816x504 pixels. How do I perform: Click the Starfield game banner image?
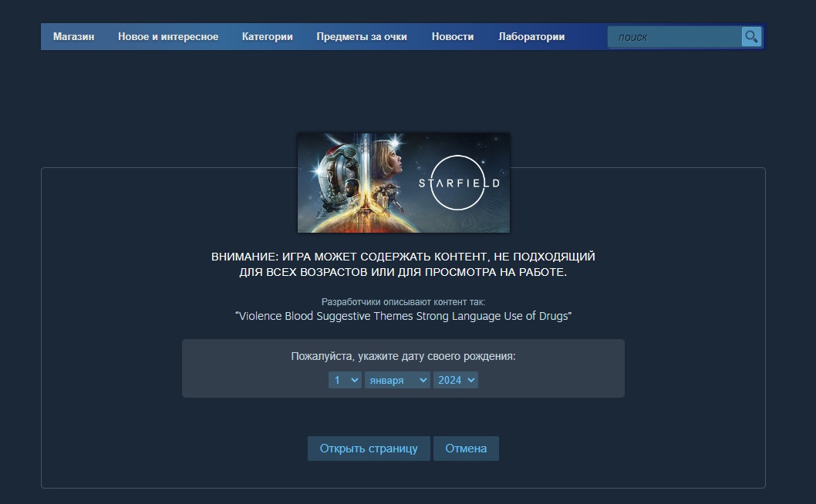pyautogui.click(x=403, y=183)
